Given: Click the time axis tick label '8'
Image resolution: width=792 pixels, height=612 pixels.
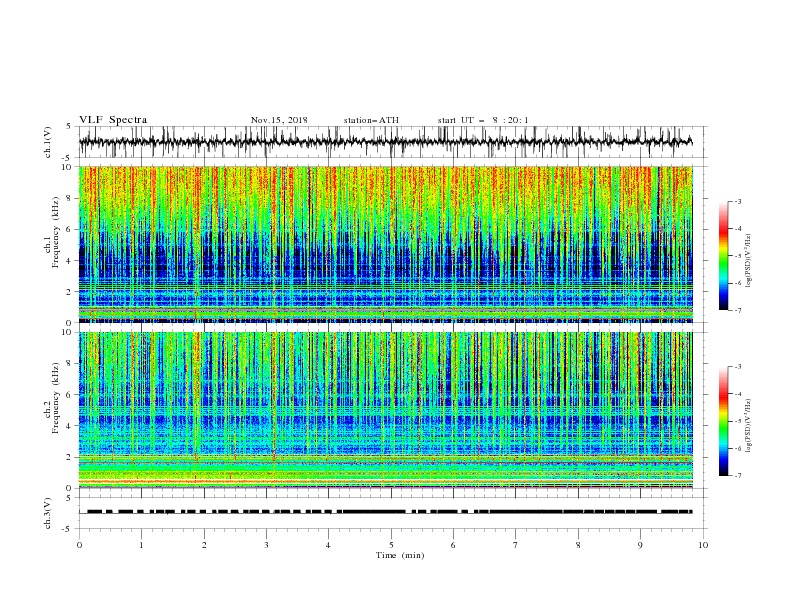Looking at the screenshot, I should 578,545.
